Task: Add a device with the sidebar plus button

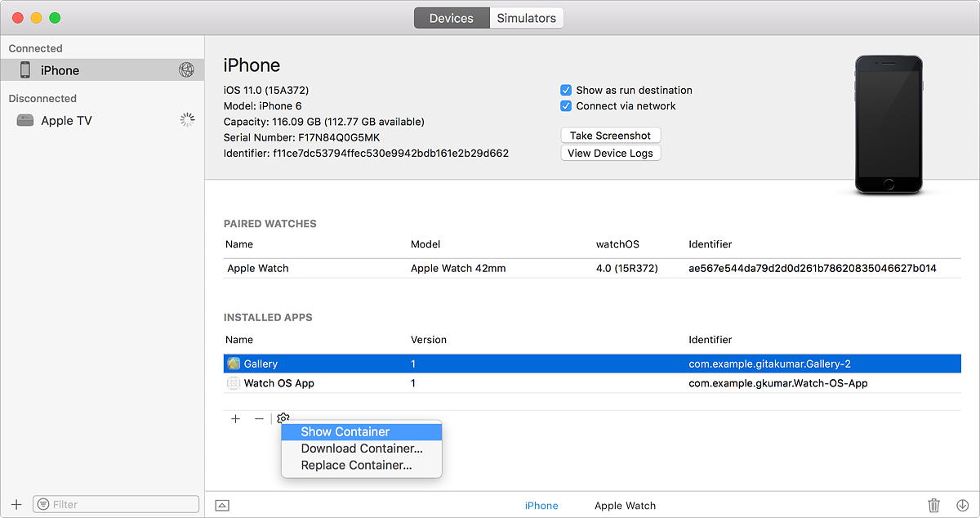Action: click(16, 504)
